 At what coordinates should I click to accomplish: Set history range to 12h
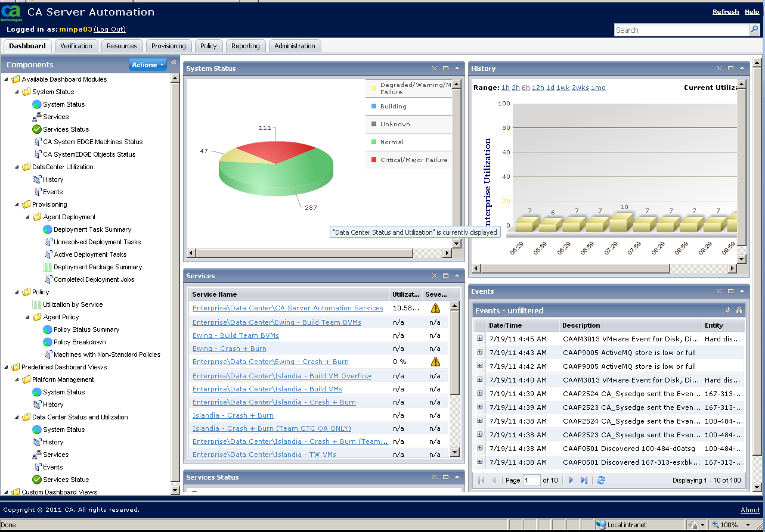click(x=538, y=88)
